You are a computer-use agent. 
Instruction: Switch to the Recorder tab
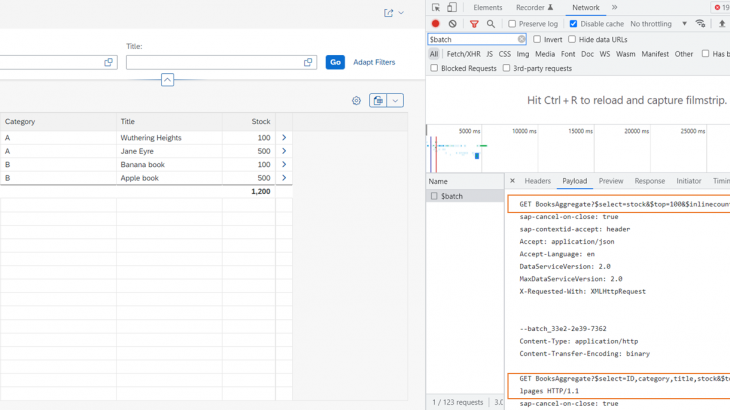pyautogui.click(x=534, y=7)
